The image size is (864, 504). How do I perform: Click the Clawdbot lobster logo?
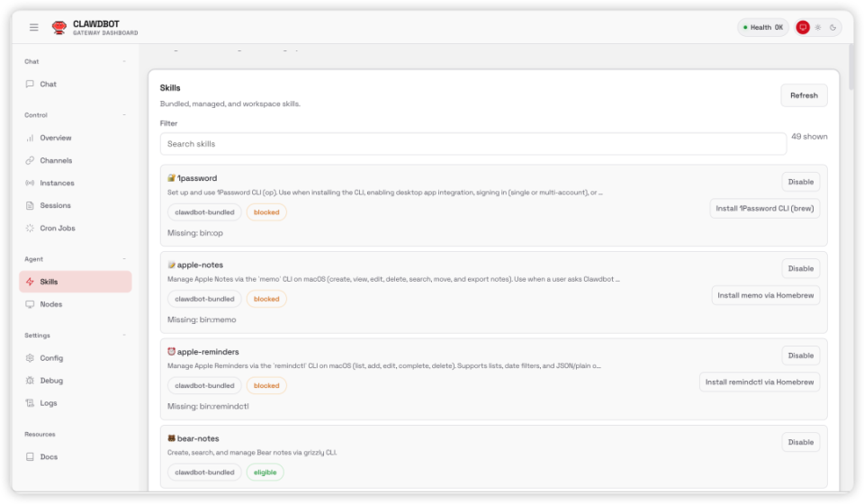[59, 28]
